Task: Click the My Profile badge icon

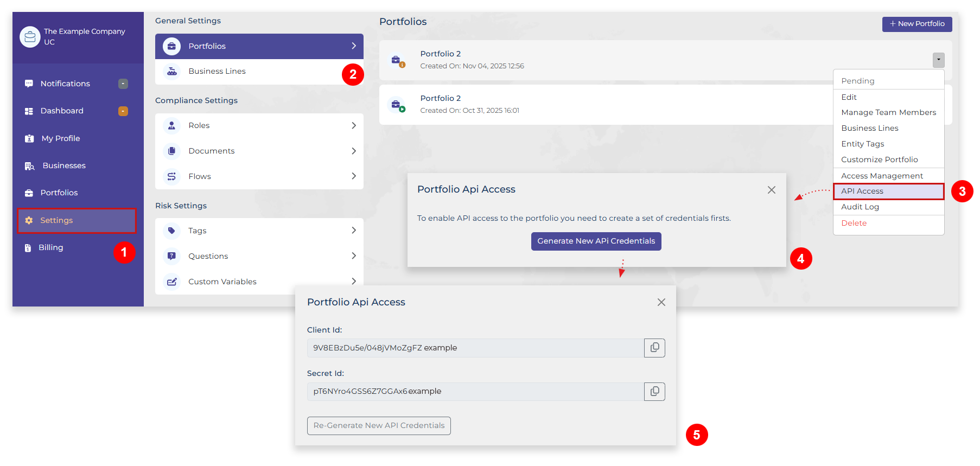Action: tap(29, 138)
